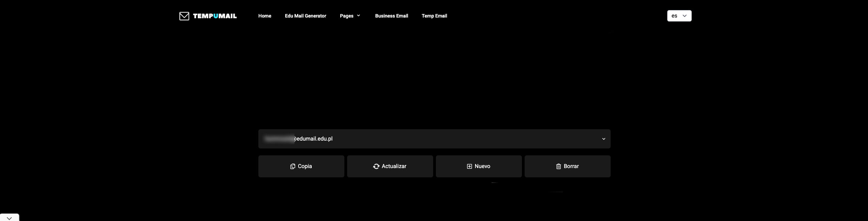This screenshot has width=868, height=221.
Task: Open the Edu Mail Generator page
Action: (305, 16)
